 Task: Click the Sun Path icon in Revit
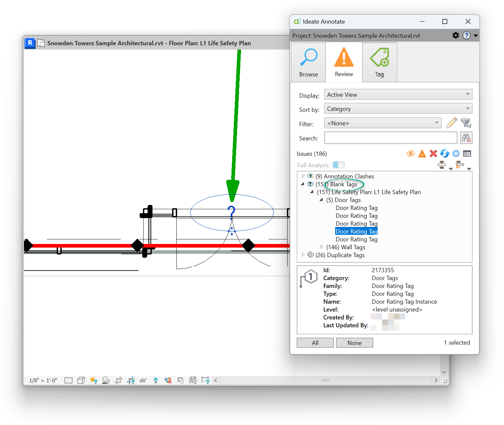click(x=93, y=380)
